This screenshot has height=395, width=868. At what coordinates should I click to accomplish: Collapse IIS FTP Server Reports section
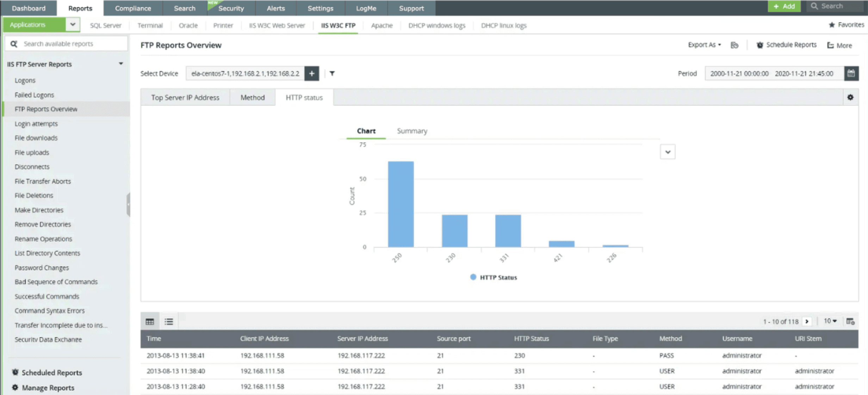click(121, 64)
